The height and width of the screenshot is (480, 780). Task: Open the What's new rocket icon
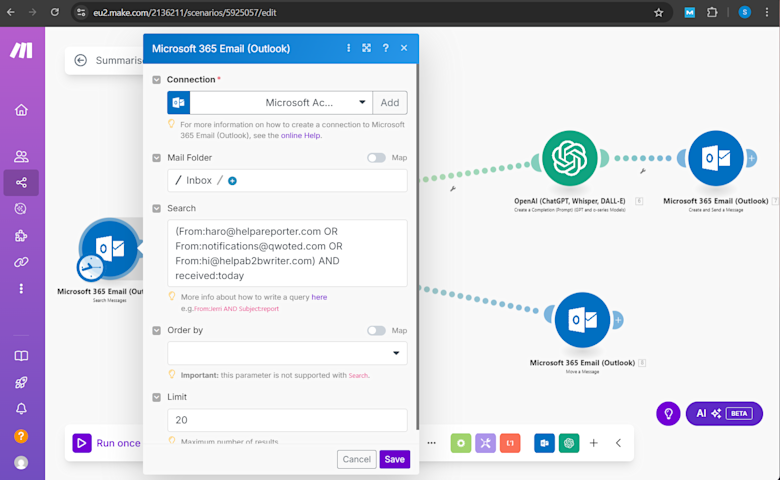(x=21, y=382)
